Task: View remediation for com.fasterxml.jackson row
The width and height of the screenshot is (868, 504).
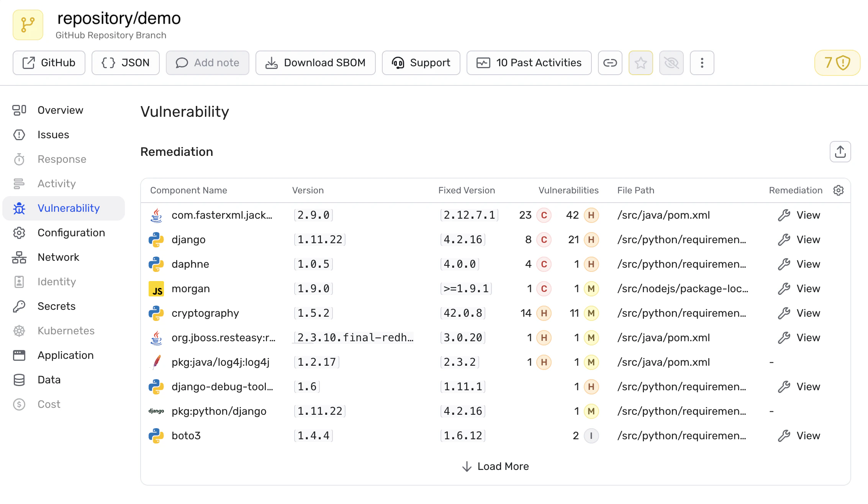Action: pyautogui.click(x=799, y=215)
